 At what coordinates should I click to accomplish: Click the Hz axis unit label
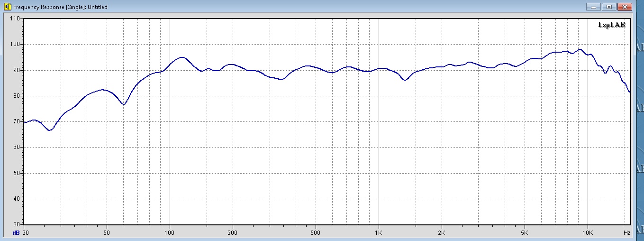click(x=626, y=233)
